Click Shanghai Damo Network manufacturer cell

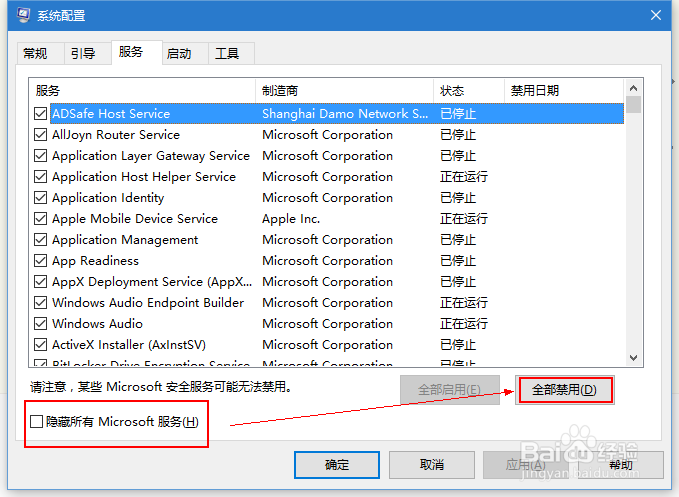click(345, 114)
